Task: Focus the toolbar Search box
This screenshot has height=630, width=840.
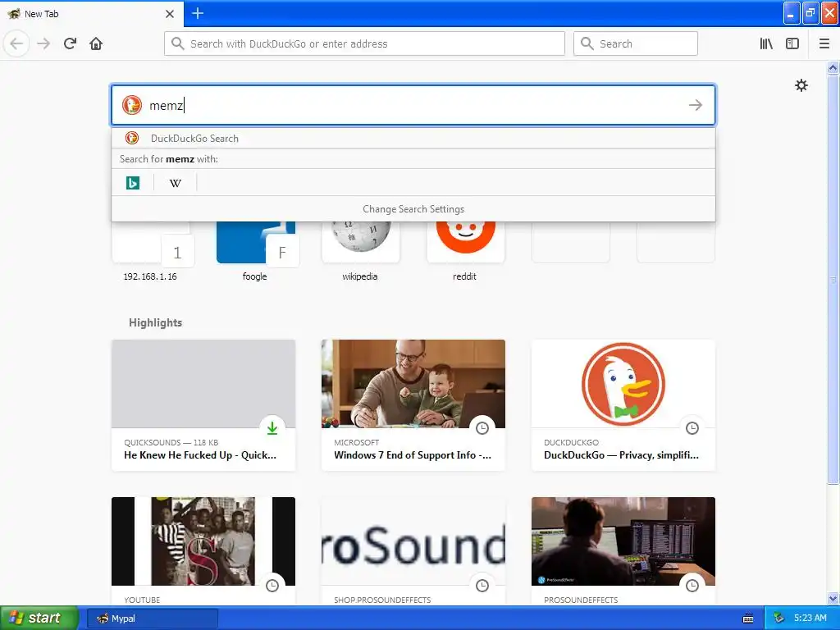Action: pyautogui.click(x=636, y=43)
